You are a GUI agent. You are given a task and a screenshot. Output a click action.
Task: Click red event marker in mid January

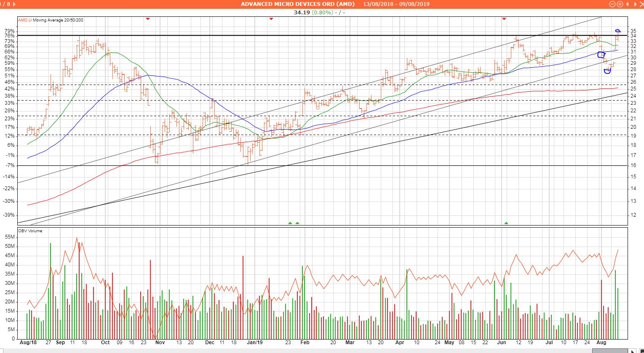(271, 19)
